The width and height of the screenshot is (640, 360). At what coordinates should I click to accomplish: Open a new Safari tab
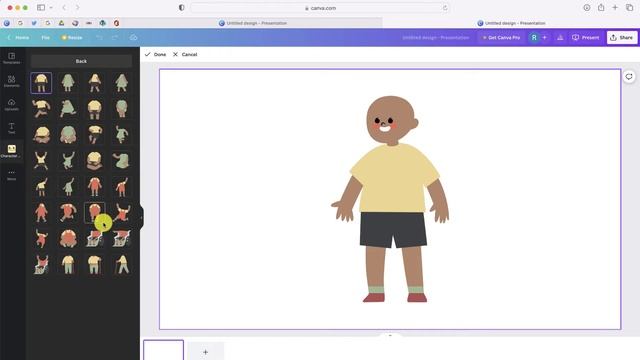(615, 8)
